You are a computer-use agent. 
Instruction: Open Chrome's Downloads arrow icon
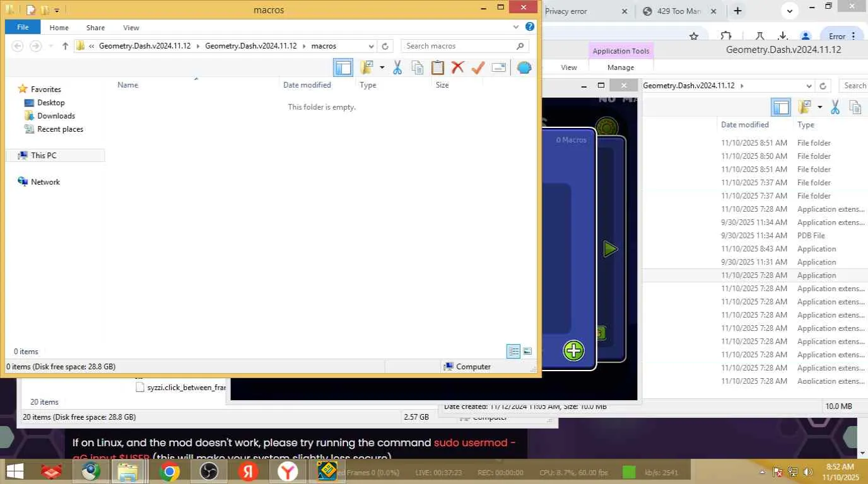click(x=783, y=37)
